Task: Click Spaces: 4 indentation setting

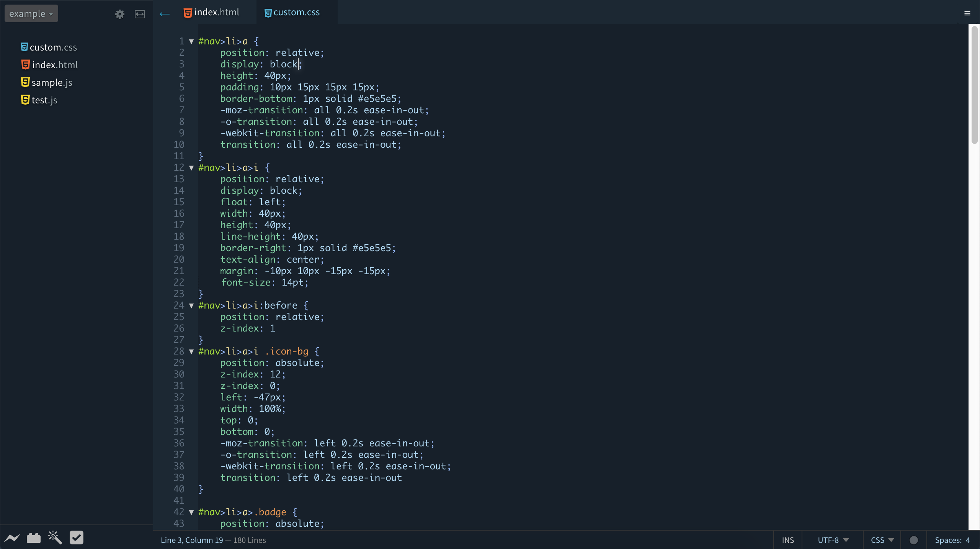Action: tap(952, 540)
